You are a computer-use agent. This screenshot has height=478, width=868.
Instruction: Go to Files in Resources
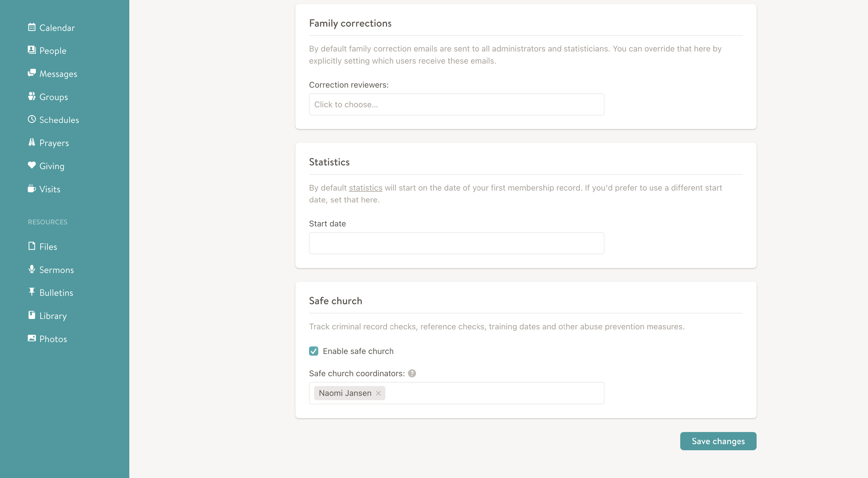click(x=48, y=247)
